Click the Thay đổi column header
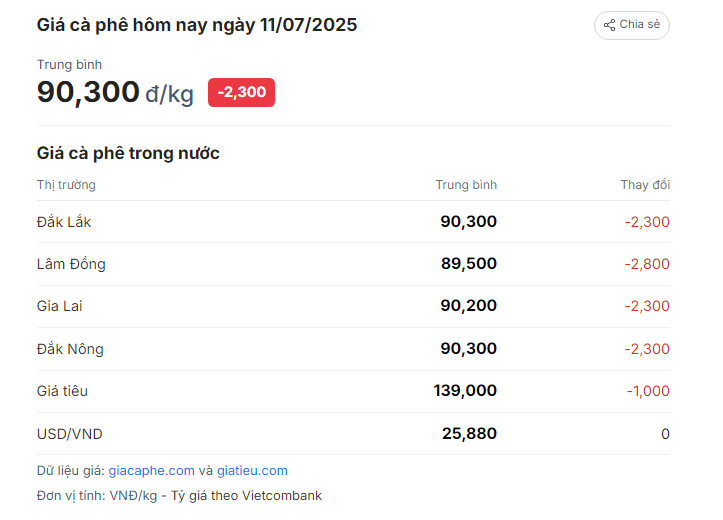 click(645, 185)
